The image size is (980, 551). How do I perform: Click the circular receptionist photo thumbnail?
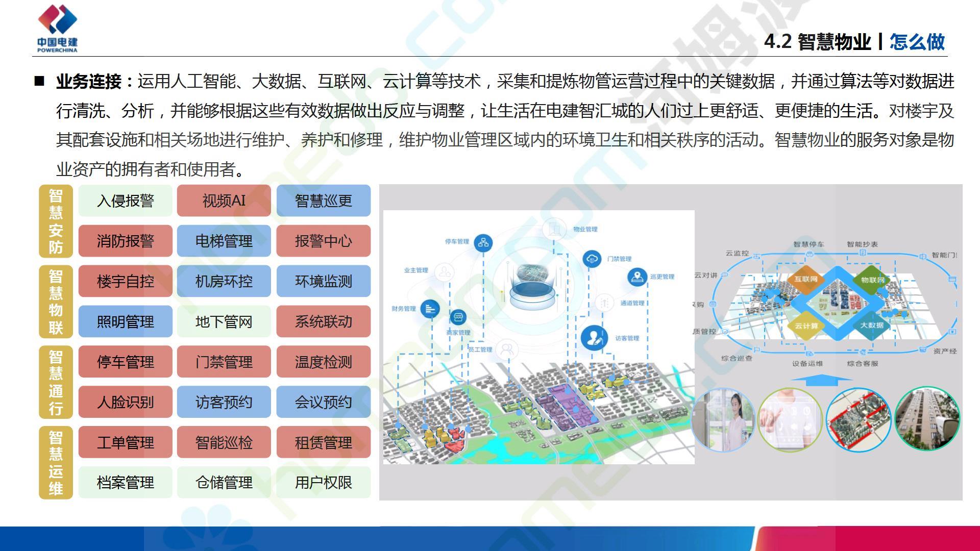724,420
